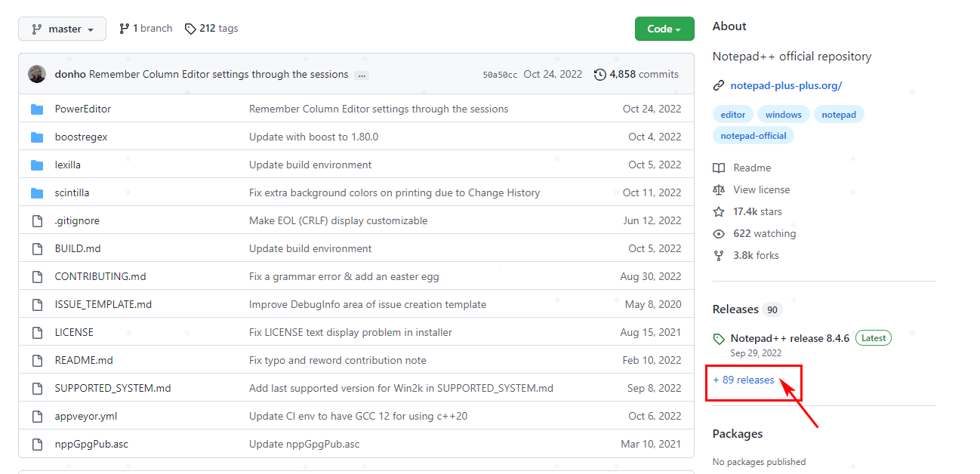The height and width of the screenshot is (474, 980).
Task: Click the eye icon beside 622 watching
Action: tap(719, 233)
